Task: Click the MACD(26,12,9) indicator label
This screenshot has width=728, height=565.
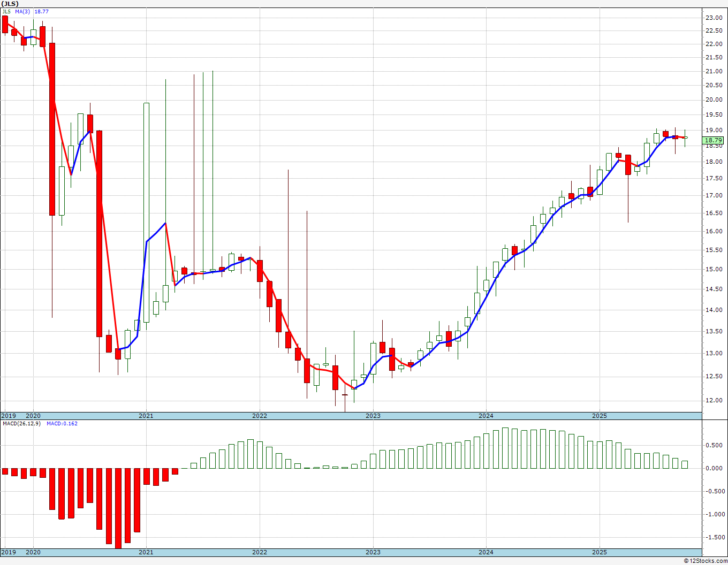Action: coord(21,424)
